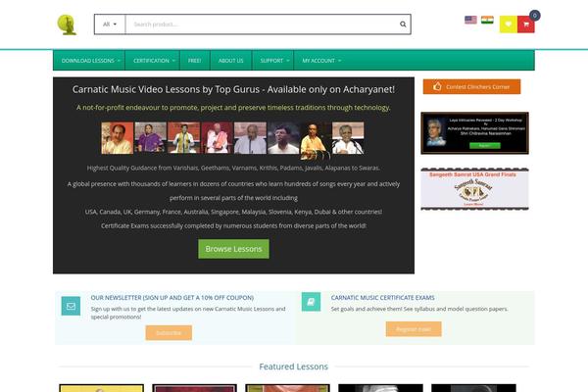Click the last guru photo thumbnail
This screenshot has width=588, height=392.
[348, 137]
